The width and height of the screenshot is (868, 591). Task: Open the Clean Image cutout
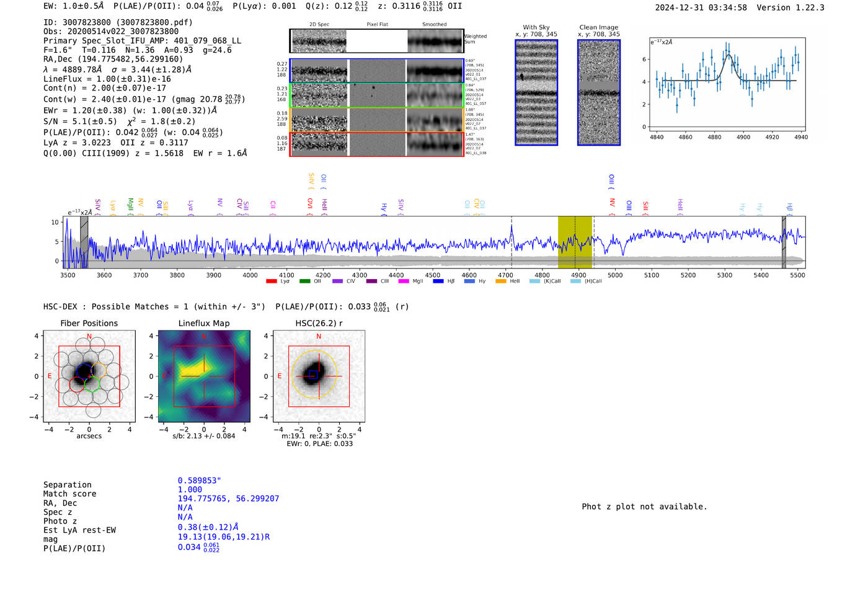599,92
